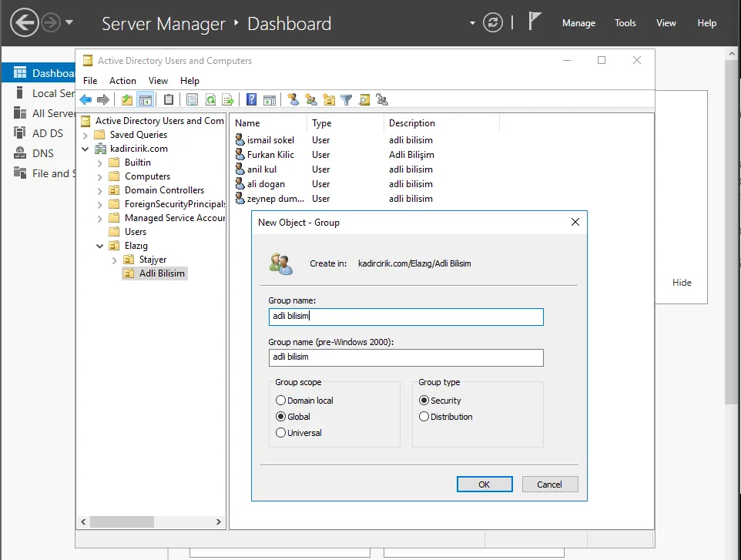The image size is (741, 560).
Task: Click Hide link in Server Manager
Action: pos(682,282)
